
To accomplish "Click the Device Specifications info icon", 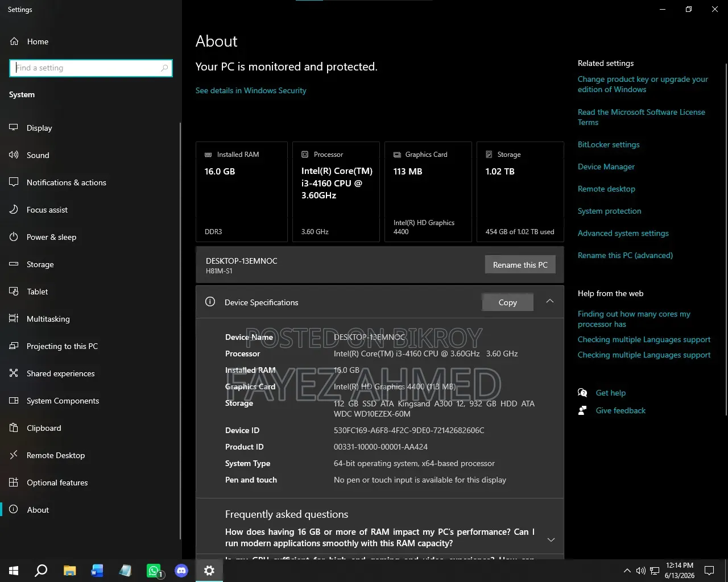I will 210,302.
